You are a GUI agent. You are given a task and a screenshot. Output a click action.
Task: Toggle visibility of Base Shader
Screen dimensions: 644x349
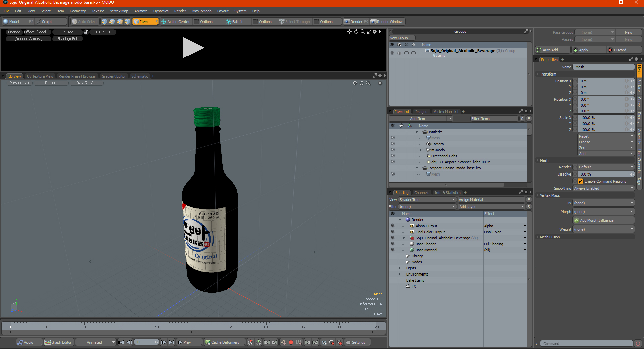point(393,244)
